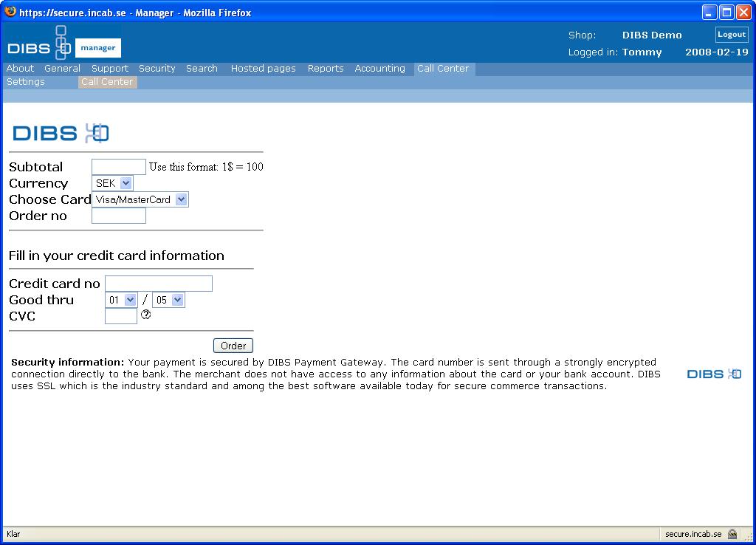Click the Logout button
Screen dimensions: 756x545
pyautogui.click(x=732, y=34)
